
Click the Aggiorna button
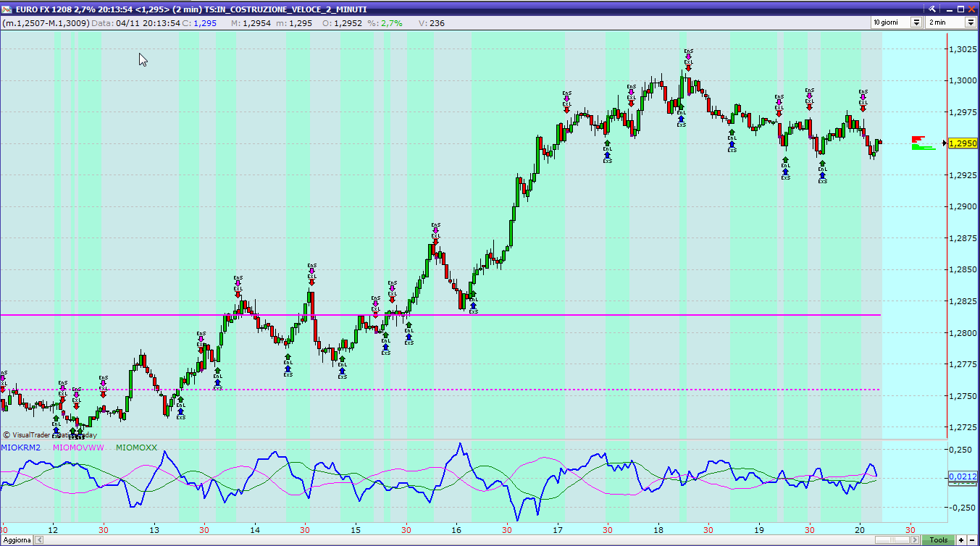click(17, 540)
